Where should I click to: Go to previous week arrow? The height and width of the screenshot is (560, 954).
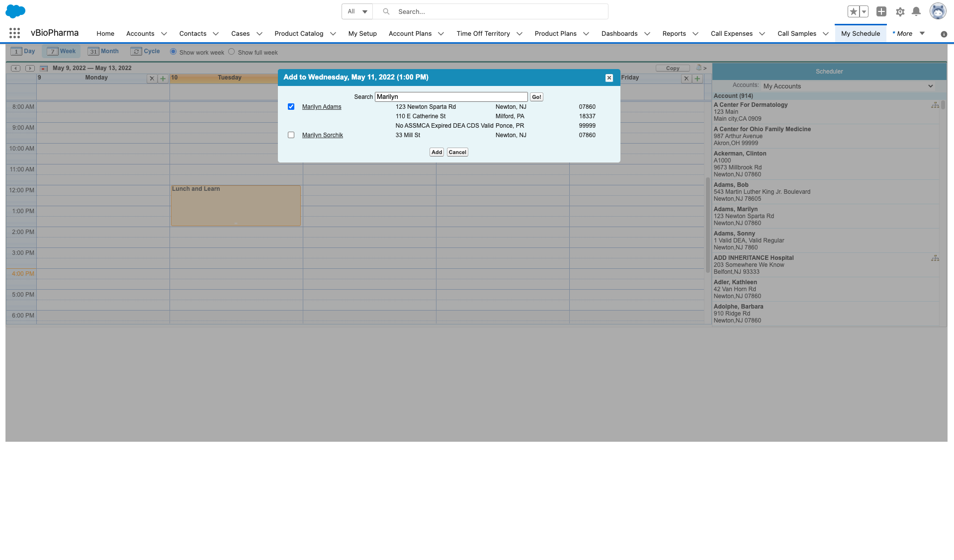click(x=16, y=68)
